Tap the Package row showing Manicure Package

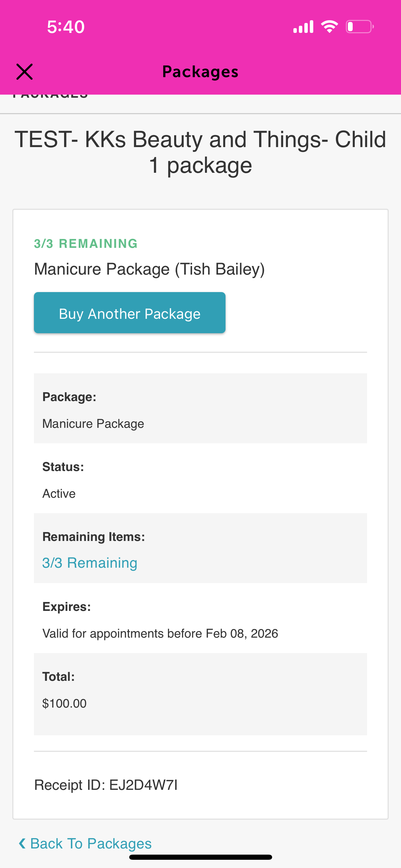(200, 409)
